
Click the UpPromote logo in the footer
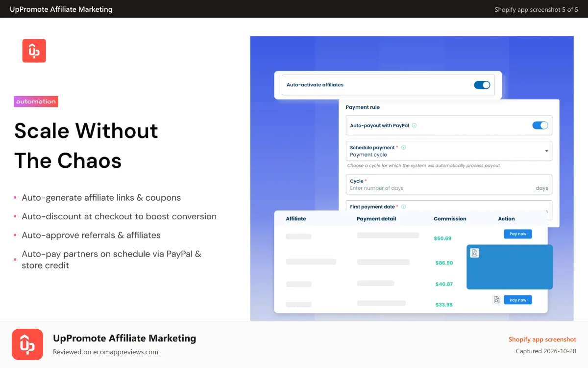click(x=27, y=344)
